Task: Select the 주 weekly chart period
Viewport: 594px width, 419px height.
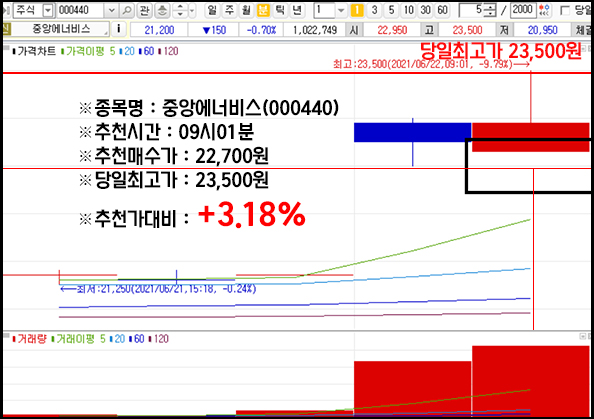Action: pos(229,10)
